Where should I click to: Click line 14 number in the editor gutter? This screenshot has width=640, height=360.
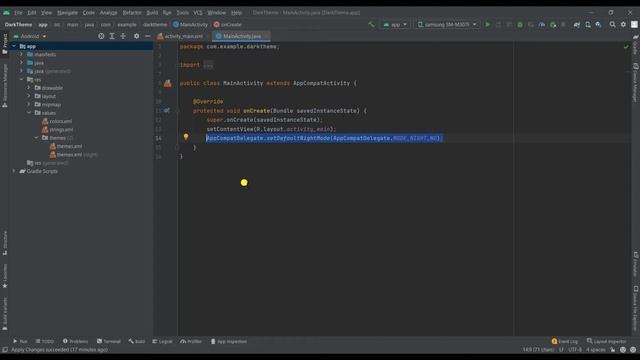(x=158, y=138)
